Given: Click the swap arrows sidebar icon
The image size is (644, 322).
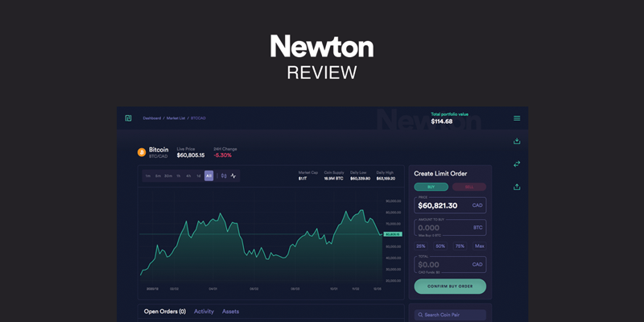Looking at the screenshot, I should click(517, 164).
